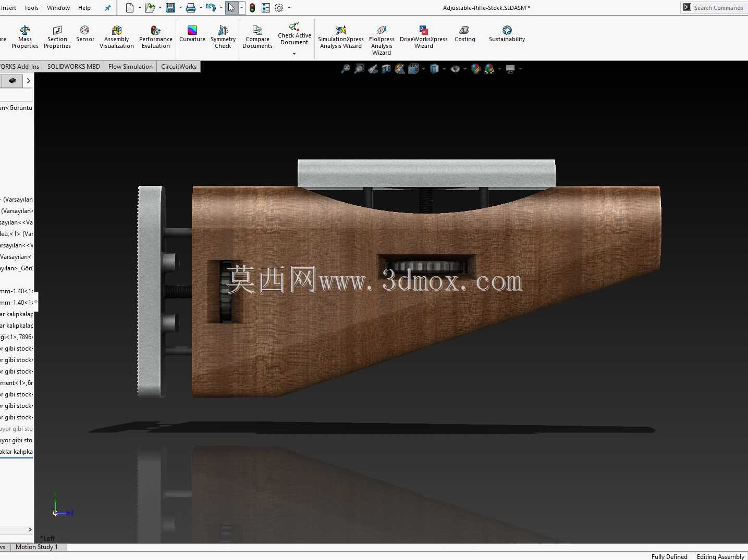Viewport: 748px width, 560px height.
Task: Expand the Open dropdown arrow
Action: (x=160, y=8)
